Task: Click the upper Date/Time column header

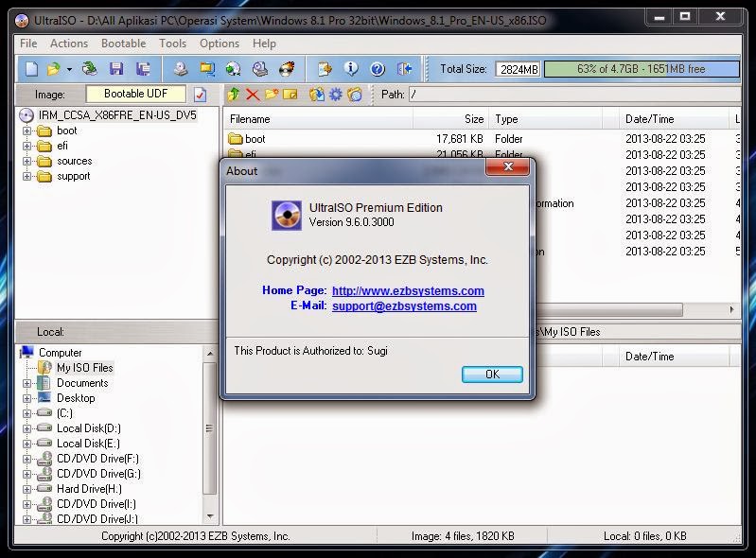Action: click(x=674, y=119)
